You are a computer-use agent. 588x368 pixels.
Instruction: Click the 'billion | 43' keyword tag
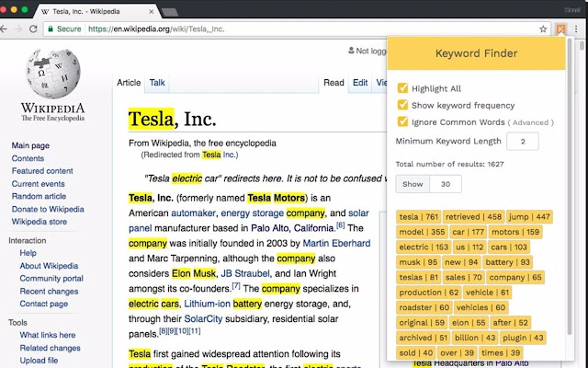click(x=475, y=338)
